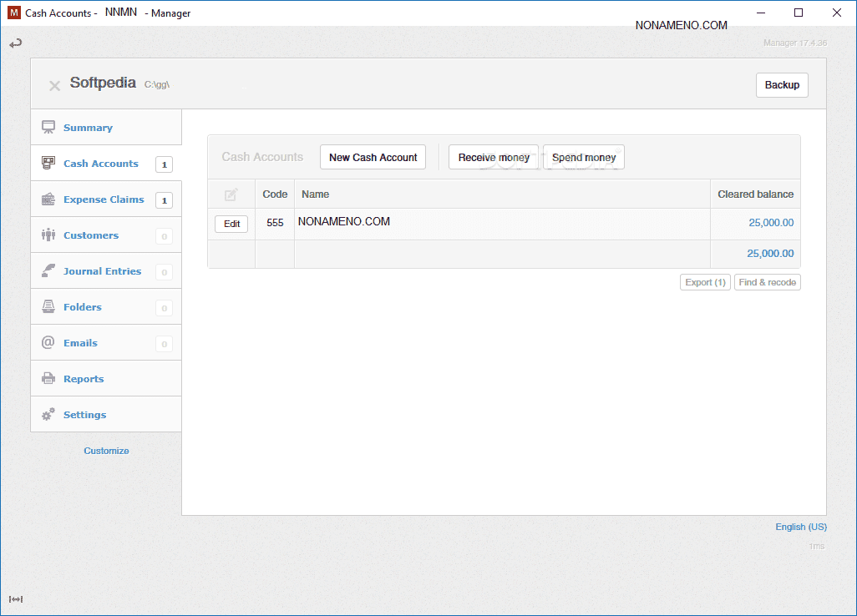857x616 pixels.
Task: Open the English (US) language link
Action: pyautogui.click(x=800, y=527)
